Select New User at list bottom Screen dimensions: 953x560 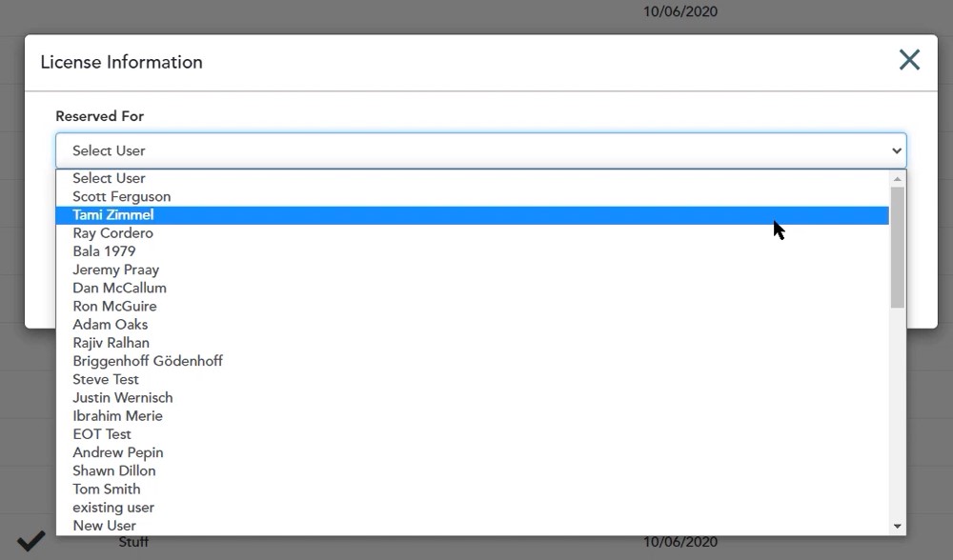[x=473, y=526]
